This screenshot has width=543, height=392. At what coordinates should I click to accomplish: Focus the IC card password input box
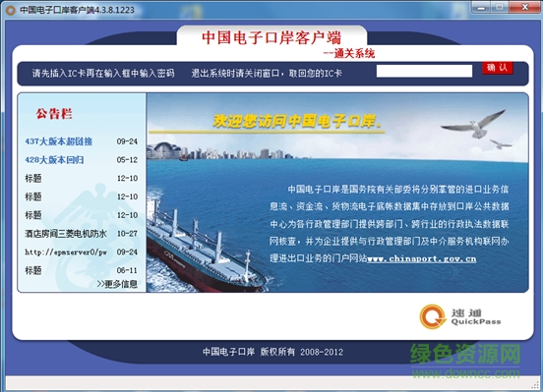point(424,72)
